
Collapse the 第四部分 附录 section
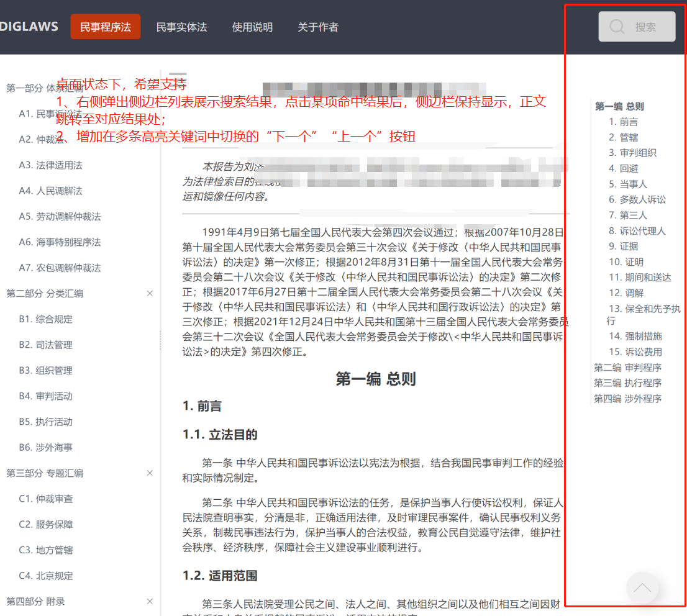pyautogui.click(x=150, y=601)
